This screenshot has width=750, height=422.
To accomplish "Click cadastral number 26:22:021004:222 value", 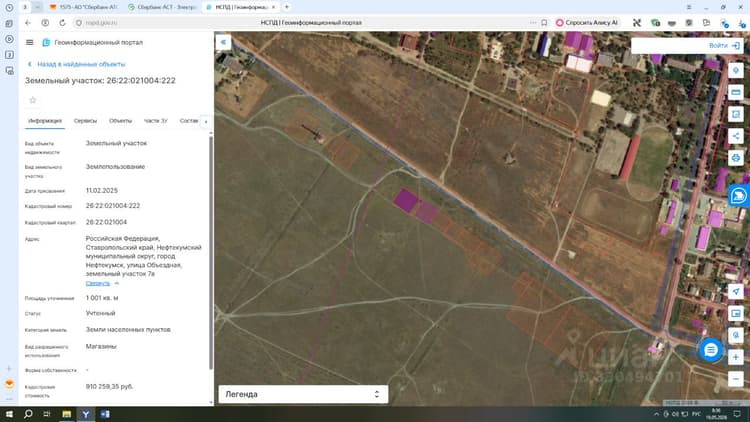I will [x=113, y=206].
